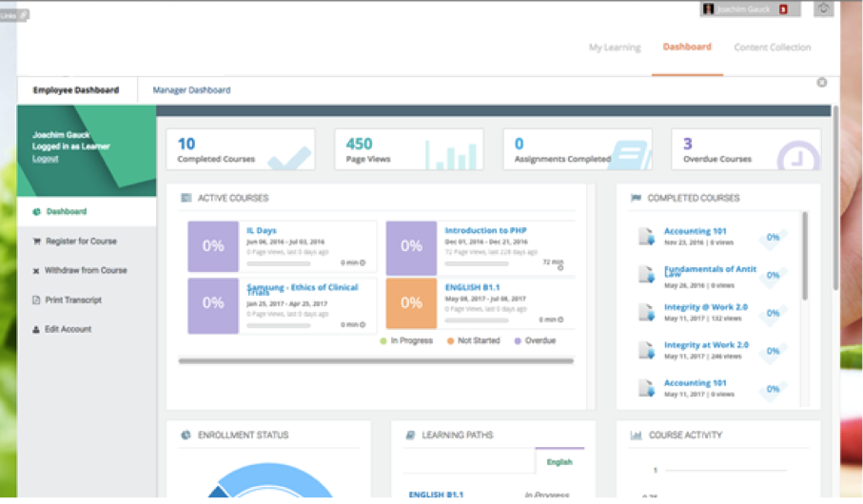Click the Completed Courses flag icon

636,198
